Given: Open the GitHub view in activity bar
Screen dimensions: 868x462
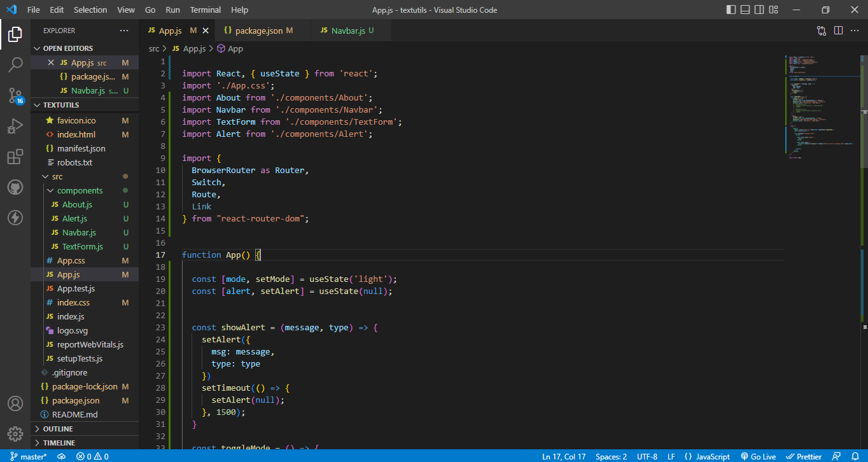Looking at the screenshot, I should click(x=15, y=187).
